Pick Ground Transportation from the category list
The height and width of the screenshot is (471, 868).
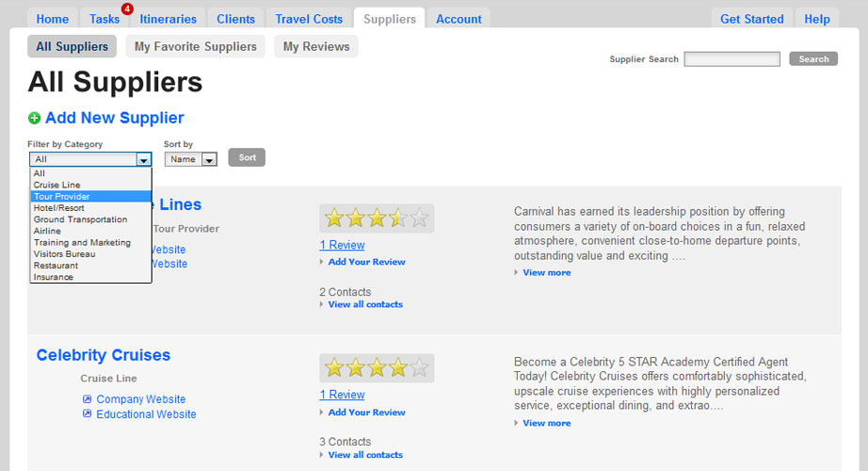(x=90, y=219)
